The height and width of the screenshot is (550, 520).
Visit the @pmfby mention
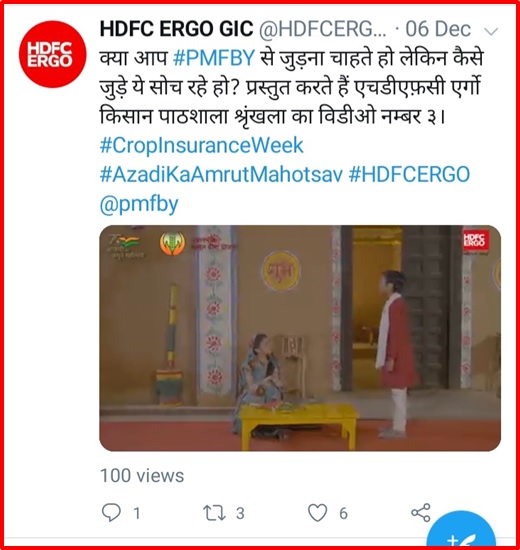pyautogui.click(x=139, y=204)
